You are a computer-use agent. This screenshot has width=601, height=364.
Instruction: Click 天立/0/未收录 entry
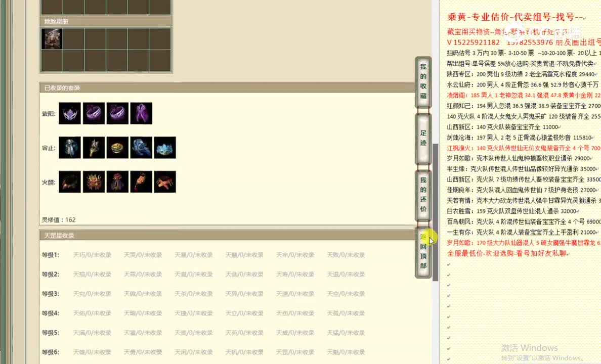[x=244, y=313]
